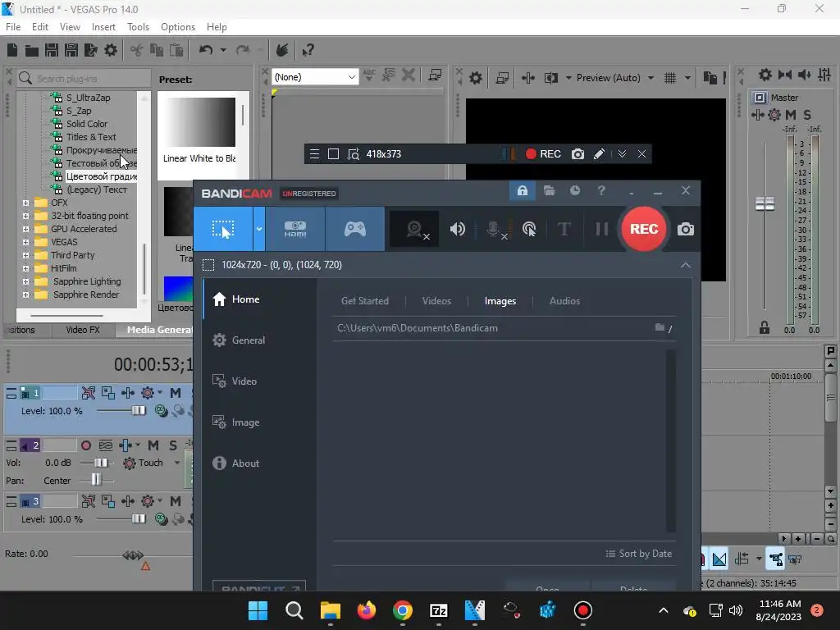
Task: Toggle mouse click effect in Bandicam
Action: click(x=529, y=230)
